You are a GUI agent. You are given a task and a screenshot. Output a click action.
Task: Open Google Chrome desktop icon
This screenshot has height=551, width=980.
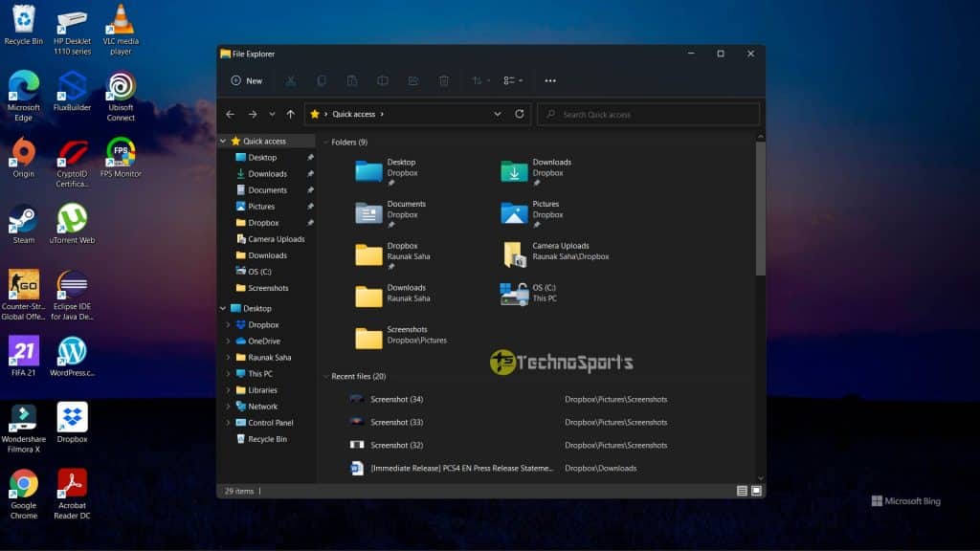point(24,495)
